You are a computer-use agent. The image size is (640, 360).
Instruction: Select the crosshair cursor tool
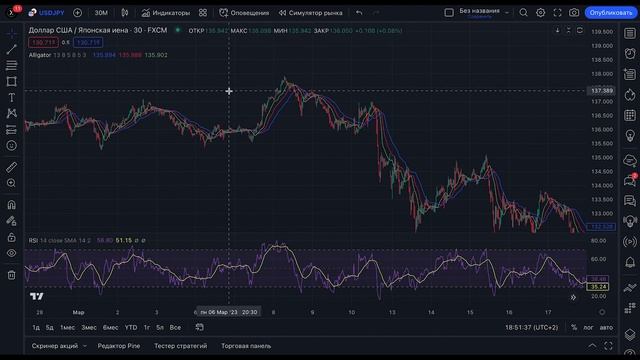[11, 33]
